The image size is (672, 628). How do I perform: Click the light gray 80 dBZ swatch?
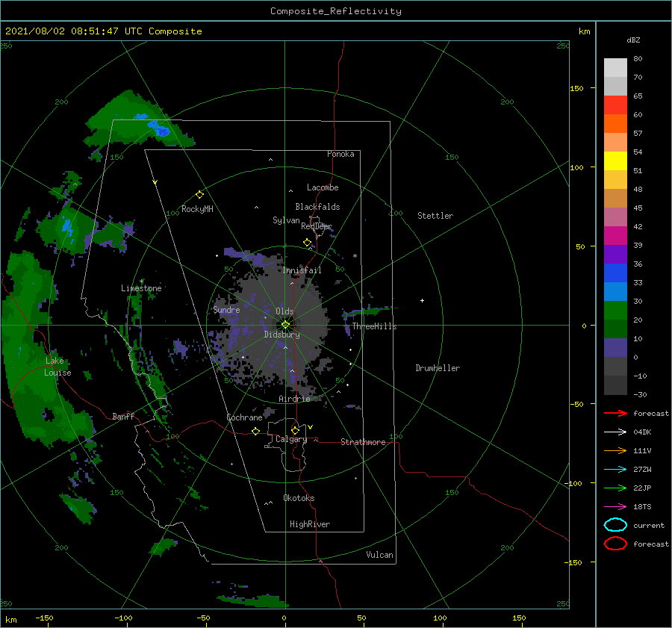pyautogui.click(x=615, y=67)
